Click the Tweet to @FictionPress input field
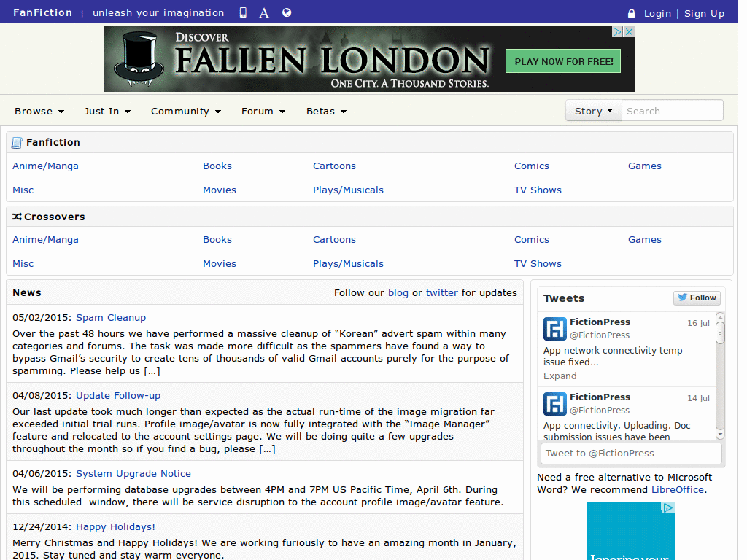 (x=631, y=453)
